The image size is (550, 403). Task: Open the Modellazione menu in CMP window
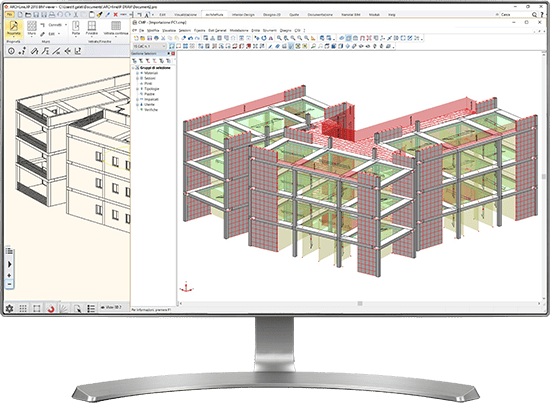[239, 31]
